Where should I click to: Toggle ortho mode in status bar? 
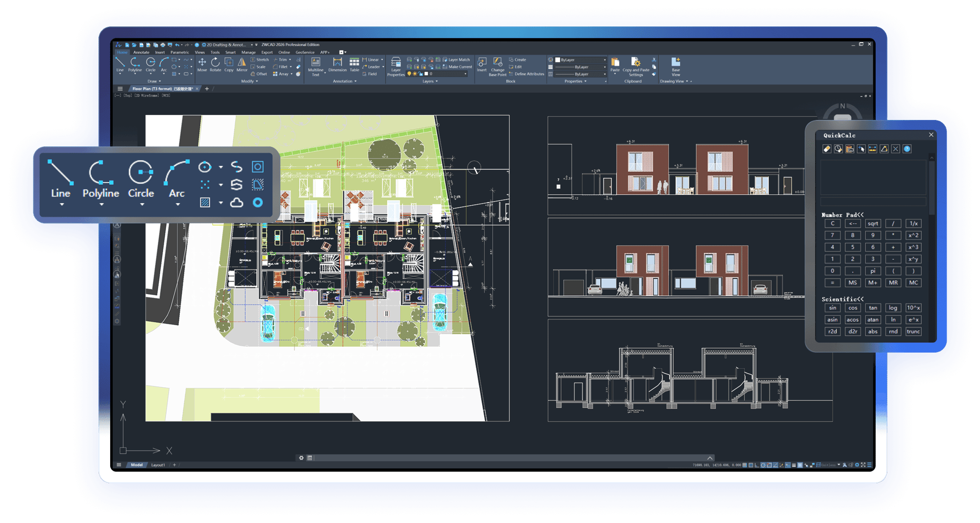pos(757,465)
